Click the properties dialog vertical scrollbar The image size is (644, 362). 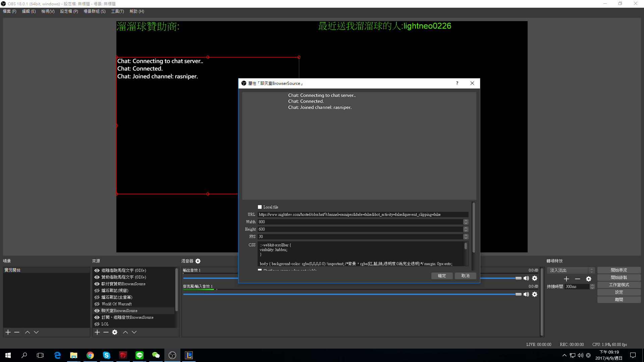474,228
